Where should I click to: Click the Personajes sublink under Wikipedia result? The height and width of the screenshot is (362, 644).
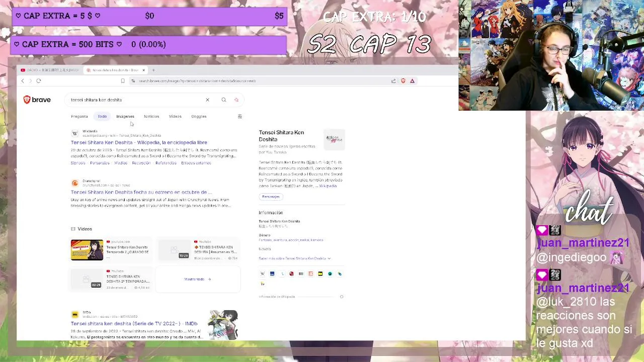[x=100, y=163]
